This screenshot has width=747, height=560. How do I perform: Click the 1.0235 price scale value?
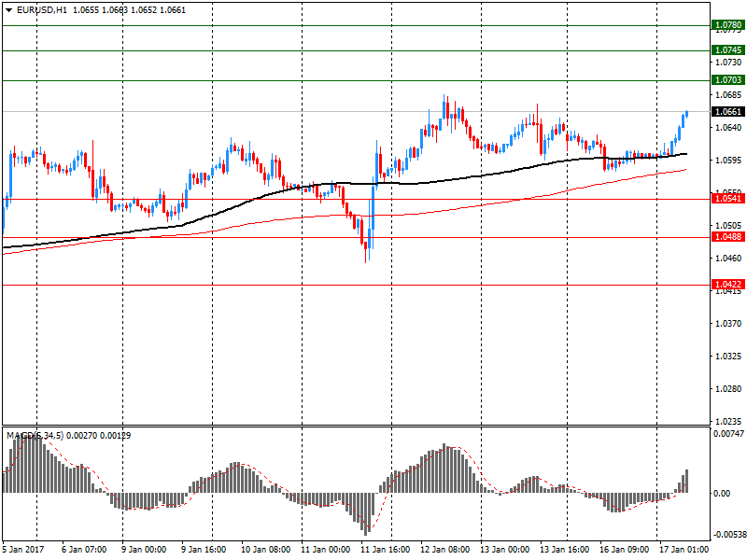[x=728, y=422]
